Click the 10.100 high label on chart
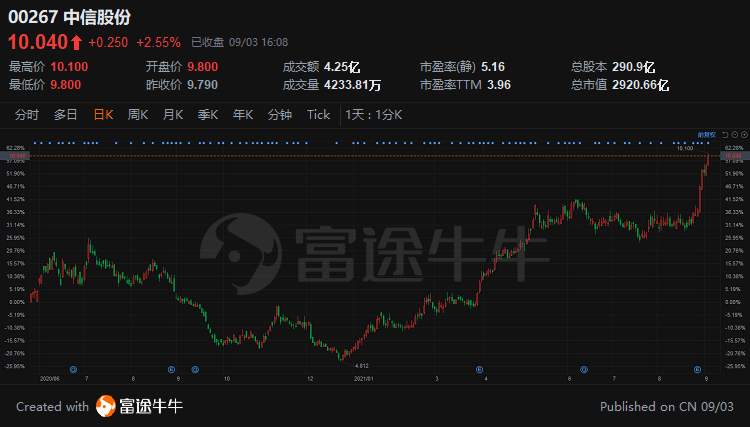750x427 pixels. (x=684, y=148)
